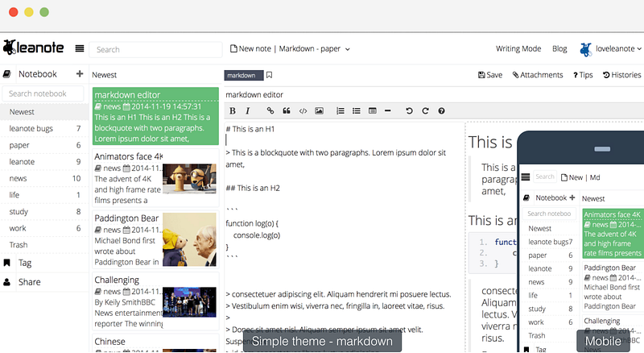Open the 'Paddington Bear' note
Screen dimensions: 644x353
[x=155, y=239]
